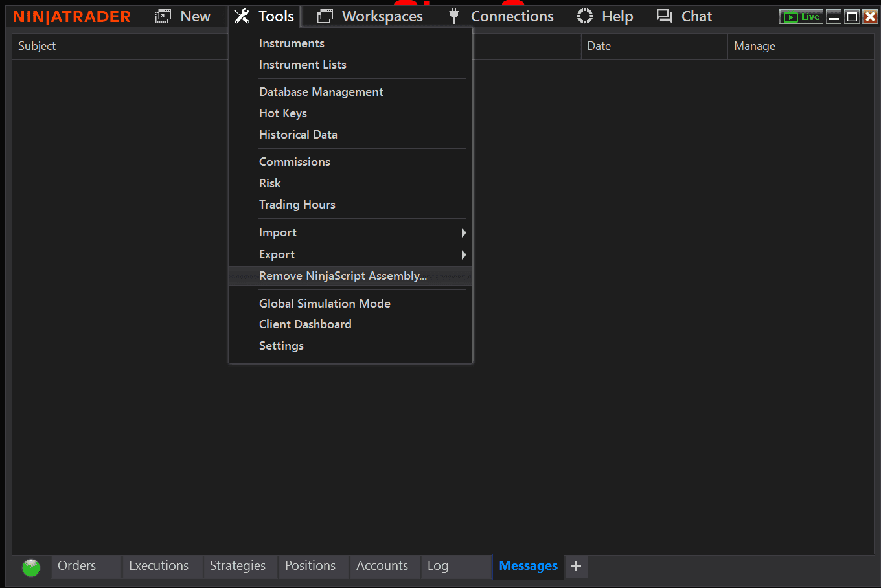Click the Workspaces window icon
Image resolution: width=881 pixels, height=588 pixels.
pos(325,16)
